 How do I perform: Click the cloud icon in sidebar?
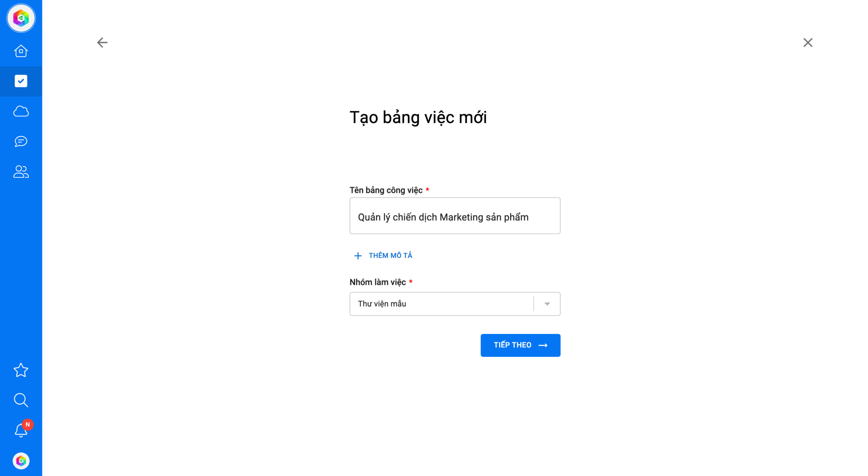21,111
